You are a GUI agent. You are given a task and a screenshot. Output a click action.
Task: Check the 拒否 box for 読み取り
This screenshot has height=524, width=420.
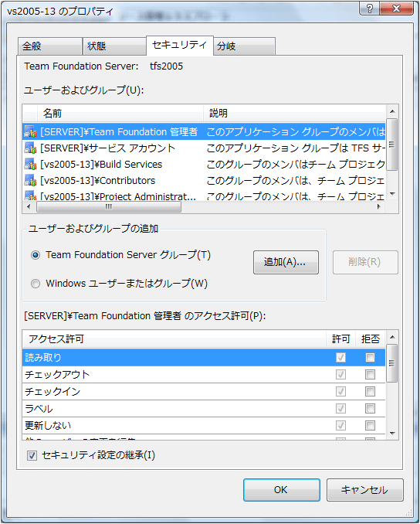click(370, 358)
